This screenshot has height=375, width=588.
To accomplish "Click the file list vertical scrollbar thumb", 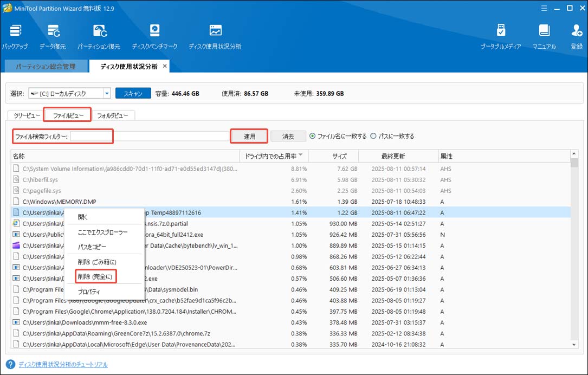I will click(x=574, y=163).
